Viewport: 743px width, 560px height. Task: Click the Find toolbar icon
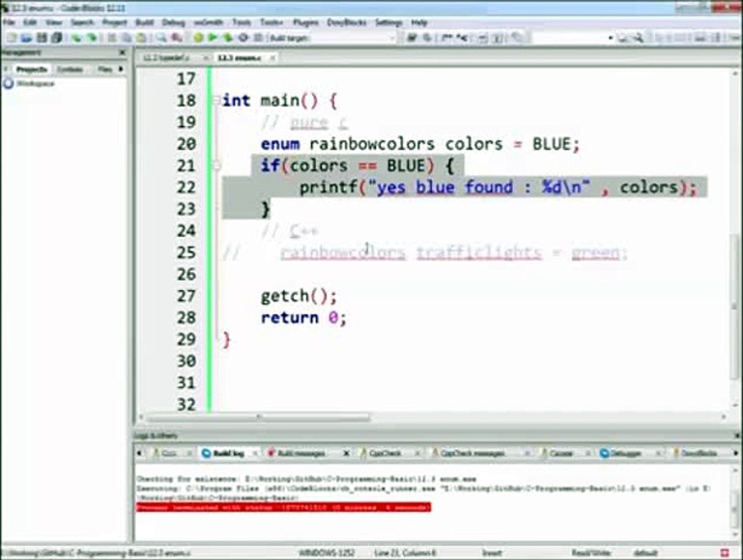pyautogui.click(x=162, y=37)
